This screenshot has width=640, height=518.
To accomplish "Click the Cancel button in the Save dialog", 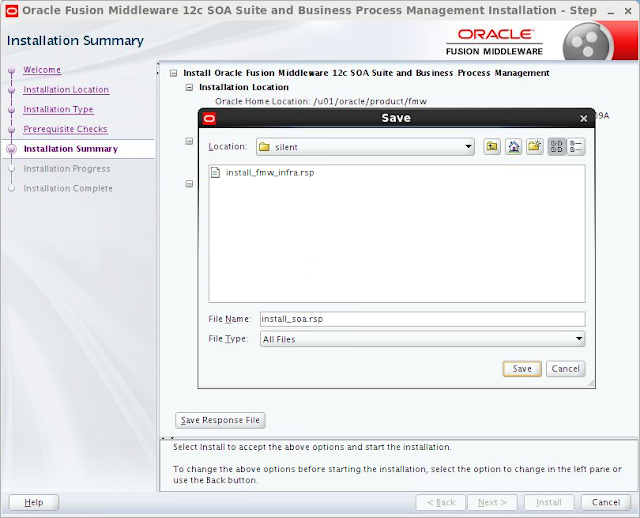I will [566, 369].
